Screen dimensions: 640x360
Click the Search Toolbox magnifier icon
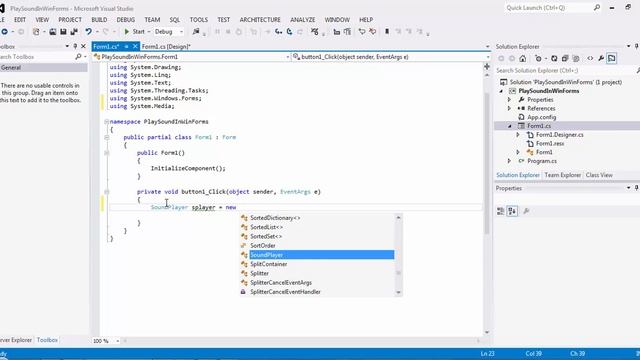click(78, 57)
